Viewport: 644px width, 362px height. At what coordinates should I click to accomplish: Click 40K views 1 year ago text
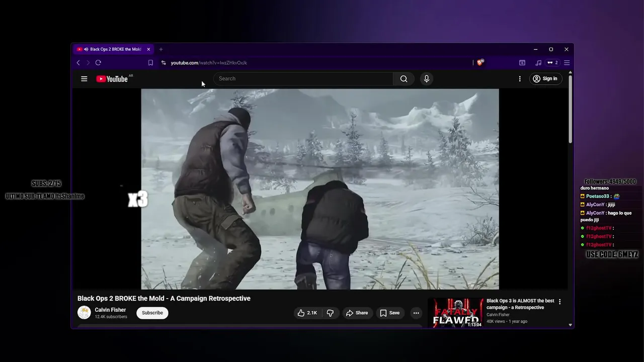[x=507, y=321]
